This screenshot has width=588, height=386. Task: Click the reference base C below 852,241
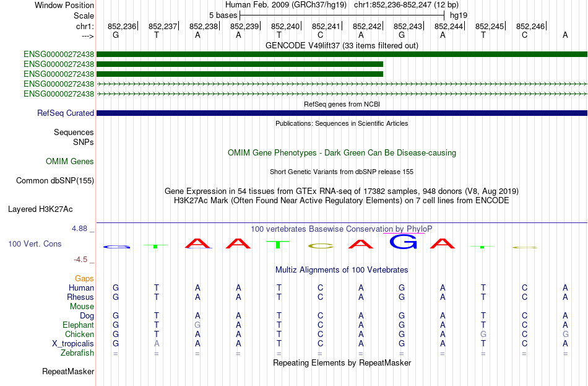tap(320, 35)
